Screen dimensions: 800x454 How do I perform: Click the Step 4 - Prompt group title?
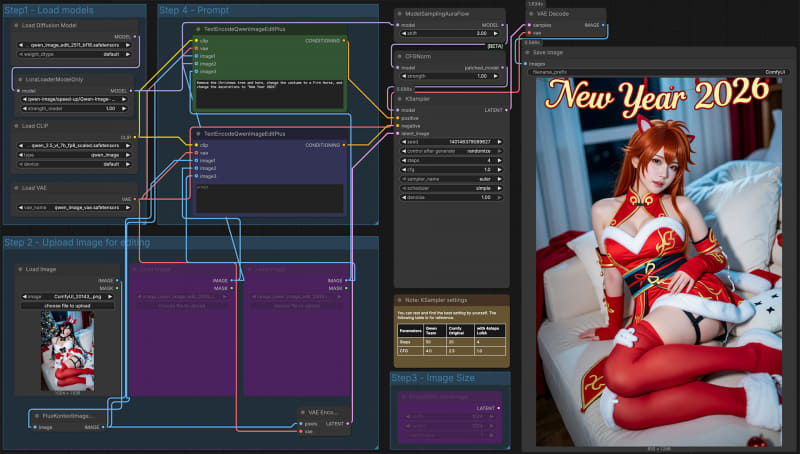(x=194, y=10)
